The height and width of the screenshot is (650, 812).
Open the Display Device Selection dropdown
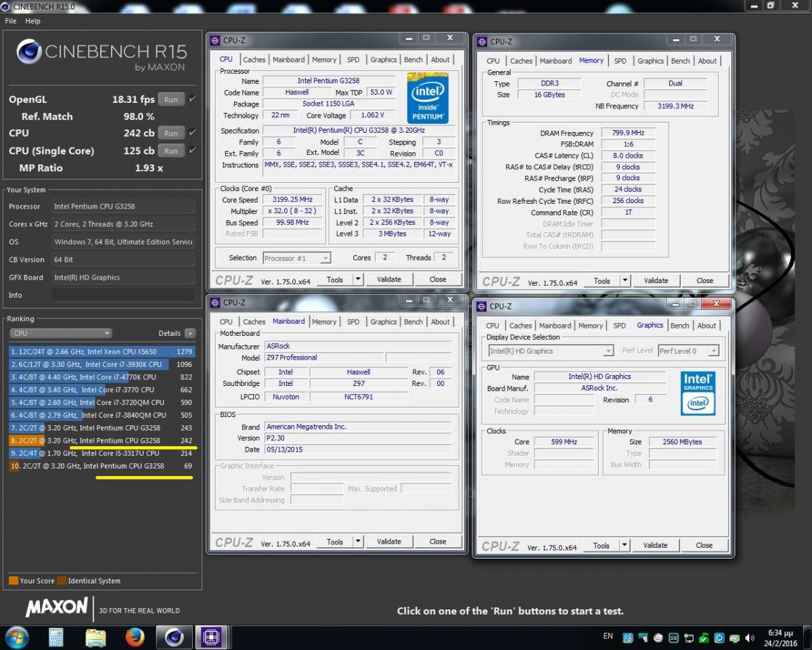[x=551, y=351]
